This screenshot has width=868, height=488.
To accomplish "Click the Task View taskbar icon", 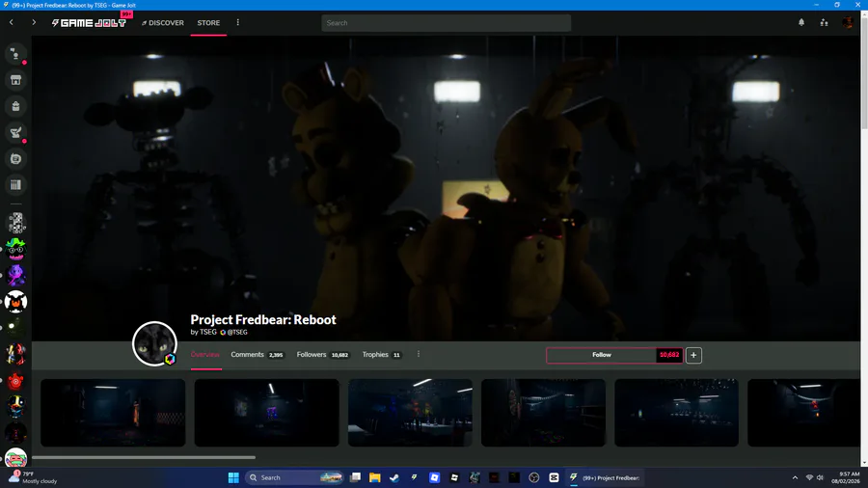I will (x=355, y=477).
